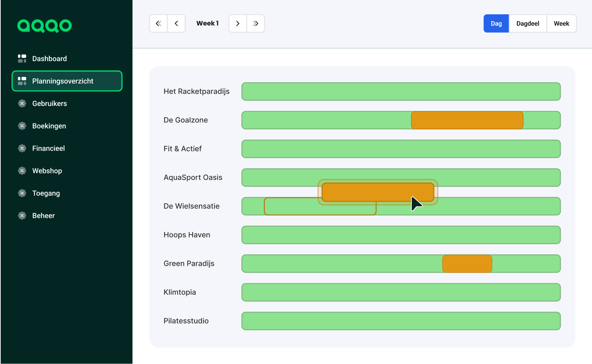Go to the previous week
The image size is (592, 364).
click(177, 23)
